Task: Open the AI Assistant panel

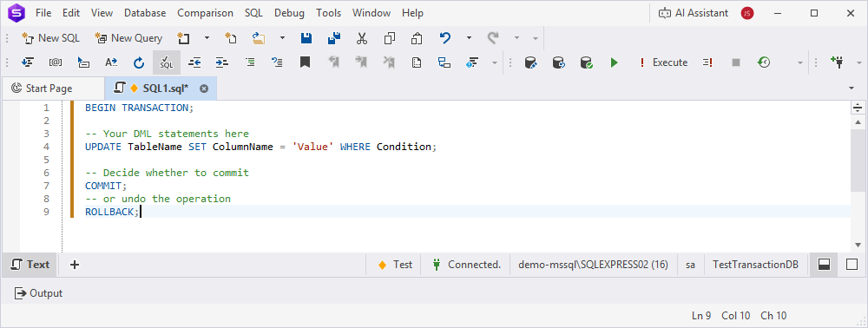Action: click(693, 13)
